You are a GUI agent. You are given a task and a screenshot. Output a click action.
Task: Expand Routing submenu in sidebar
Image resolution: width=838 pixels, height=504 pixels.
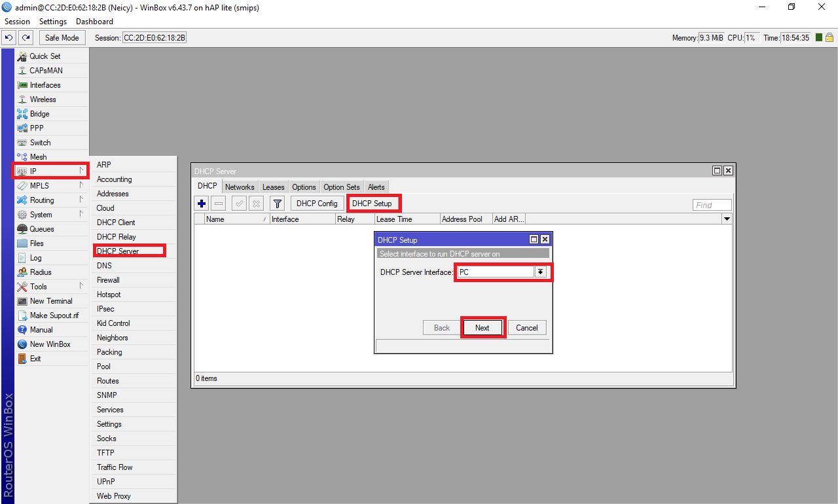click(x=52, y=200)
